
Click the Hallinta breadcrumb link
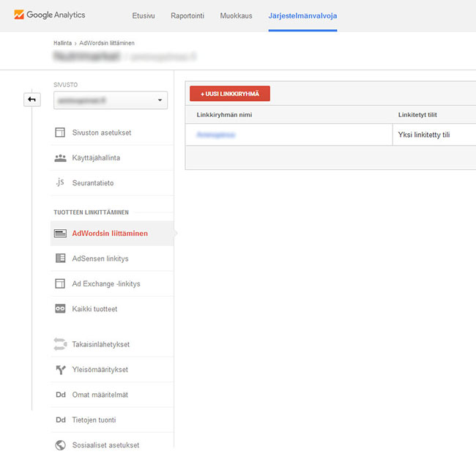pyautogui.click(x=62, y=43)
